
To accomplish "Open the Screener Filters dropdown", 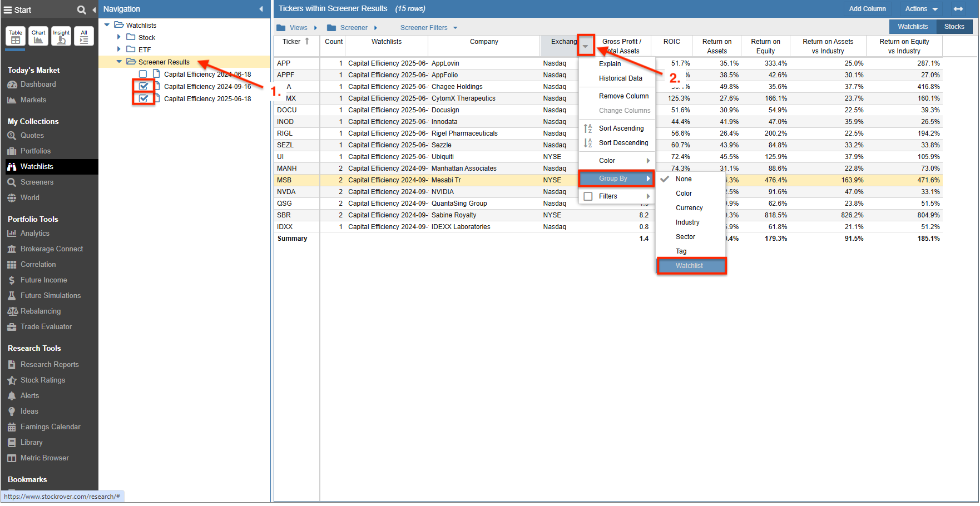I will pos(429,28).
